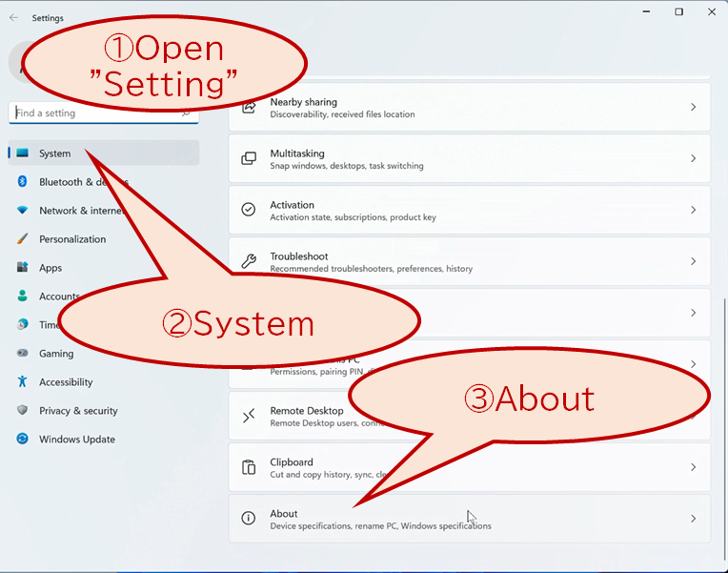
Task: Click the Find a setting search box
Action: coord(104,113)
